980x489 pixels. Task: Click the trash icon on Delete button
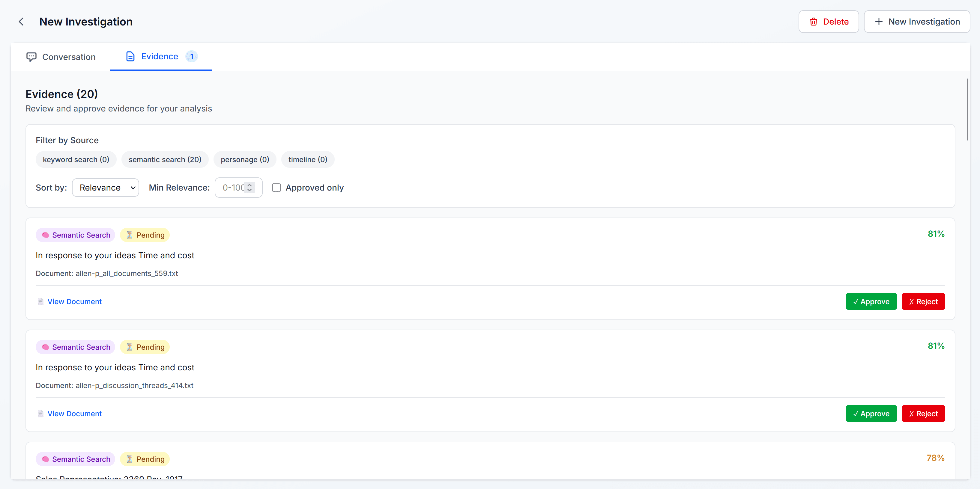pos(813,22)
